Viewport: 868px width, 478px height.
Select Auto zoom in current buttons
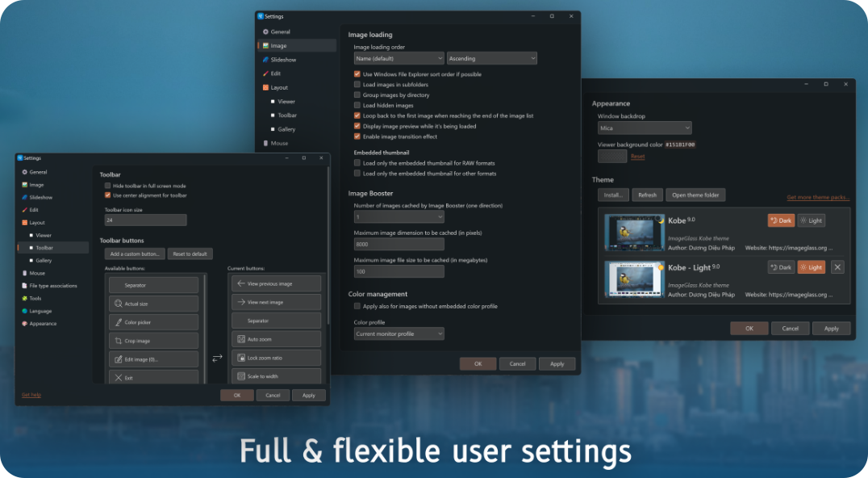tap(276, 339)
